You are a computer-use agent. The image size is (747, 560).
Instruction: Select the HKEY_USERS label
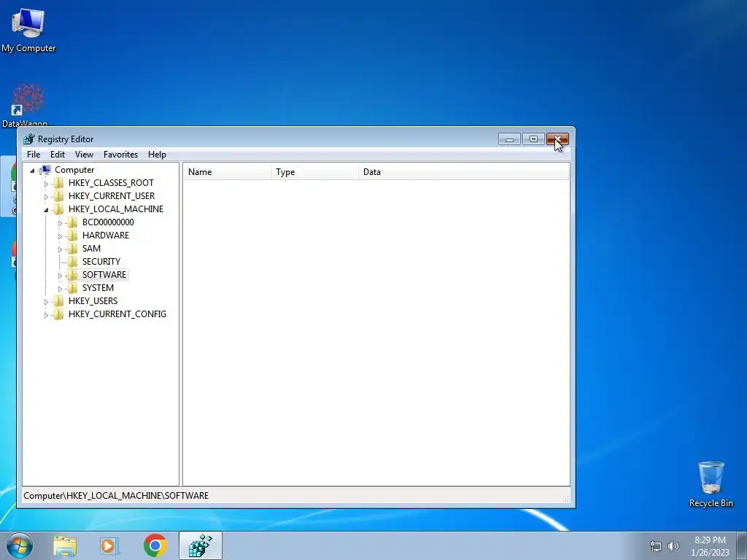tap(93, 301)
